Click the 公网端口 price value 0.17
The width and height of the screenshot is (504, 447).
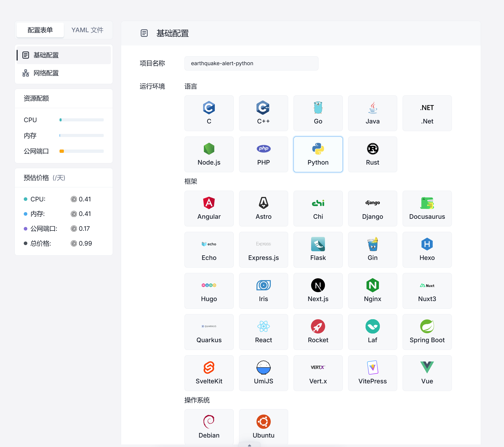[84, 228]
